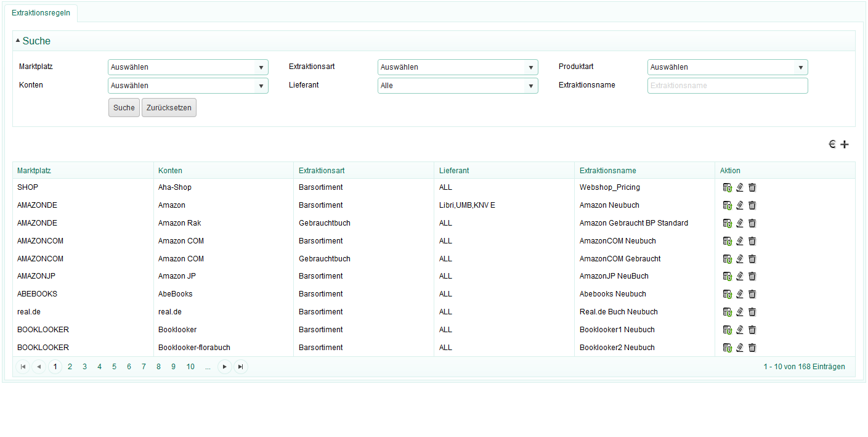
Task: Click the 'ABEBOOKS' marketplace cell
Action: 37,294
